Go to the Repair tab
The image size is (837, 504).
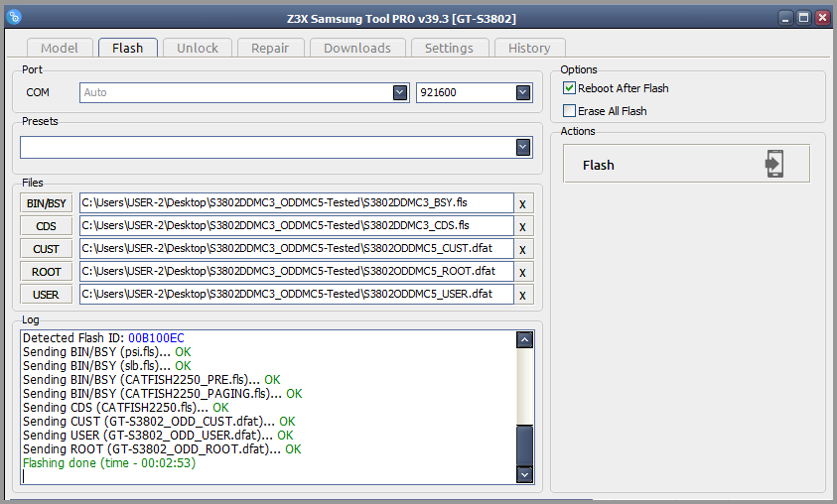point(270,48)
